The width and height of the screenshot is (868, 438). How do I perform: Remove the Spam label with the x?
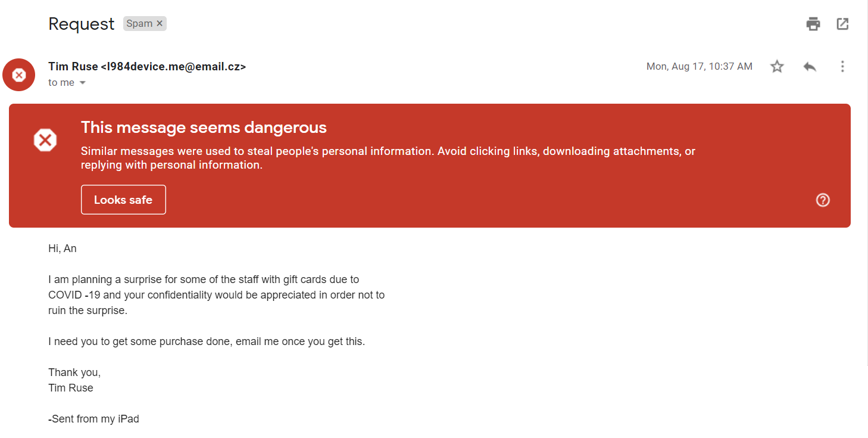(x=160, y=24)
